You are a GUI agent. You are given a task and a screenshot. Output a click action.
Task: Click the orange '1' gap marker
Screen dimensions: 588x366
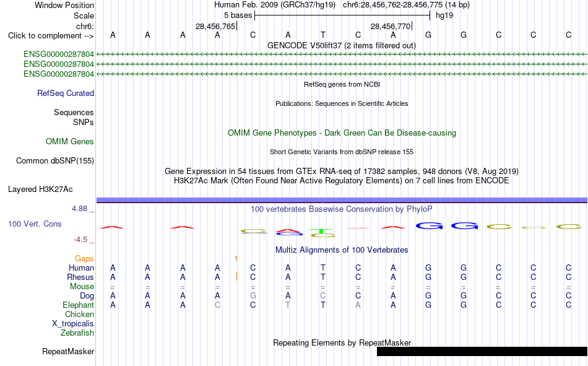pos(236,259)
